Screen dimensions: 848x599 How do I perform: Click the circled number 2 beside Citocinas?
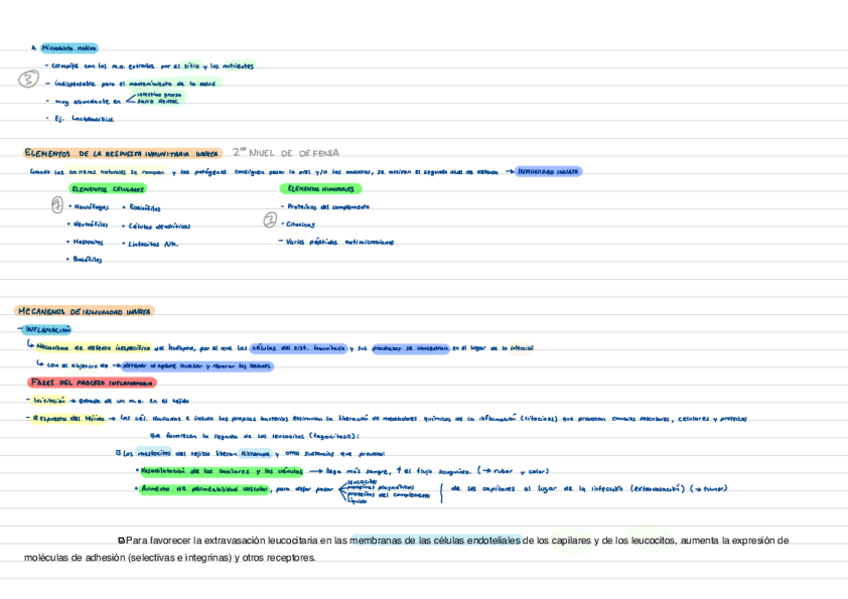click(x=268, y=222)
